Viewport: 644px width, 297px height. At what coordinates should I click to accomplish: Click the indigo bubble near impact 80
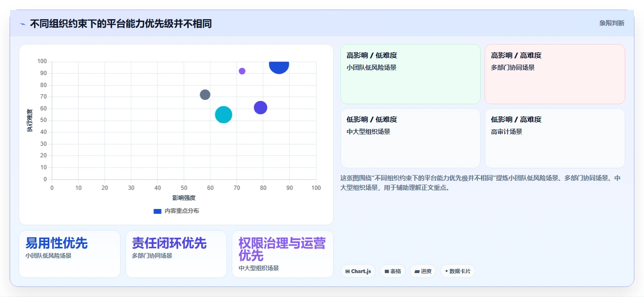260,108
